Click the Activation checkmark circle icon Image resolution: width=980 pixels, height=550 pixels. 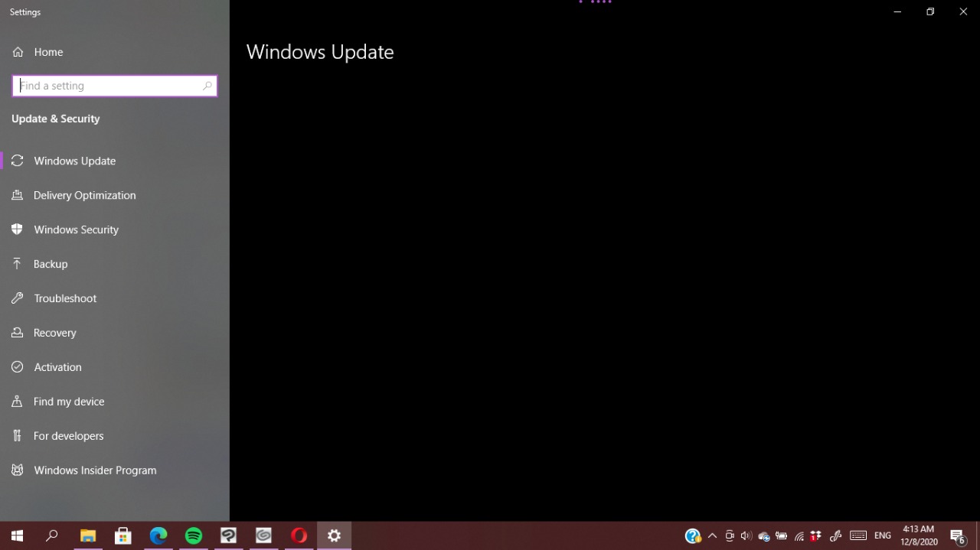coord(18,367)
